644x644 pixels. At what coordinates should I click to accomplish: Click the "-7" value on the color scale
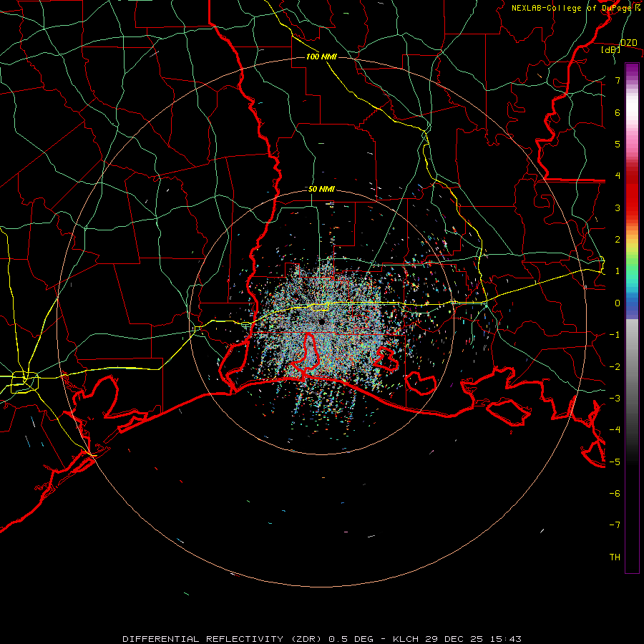pos(615,525)
